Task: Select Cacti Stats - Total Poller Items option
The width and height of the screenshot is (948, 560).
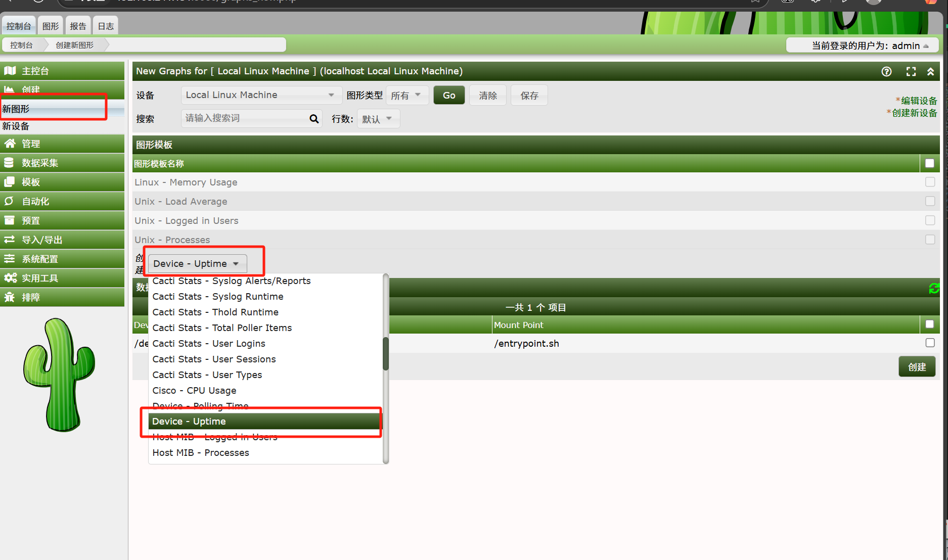Action: click(x=265, y=328)
